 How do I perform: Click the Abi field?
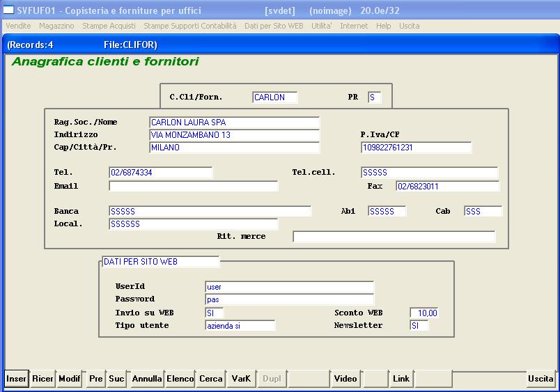click(x=387, y=212)
